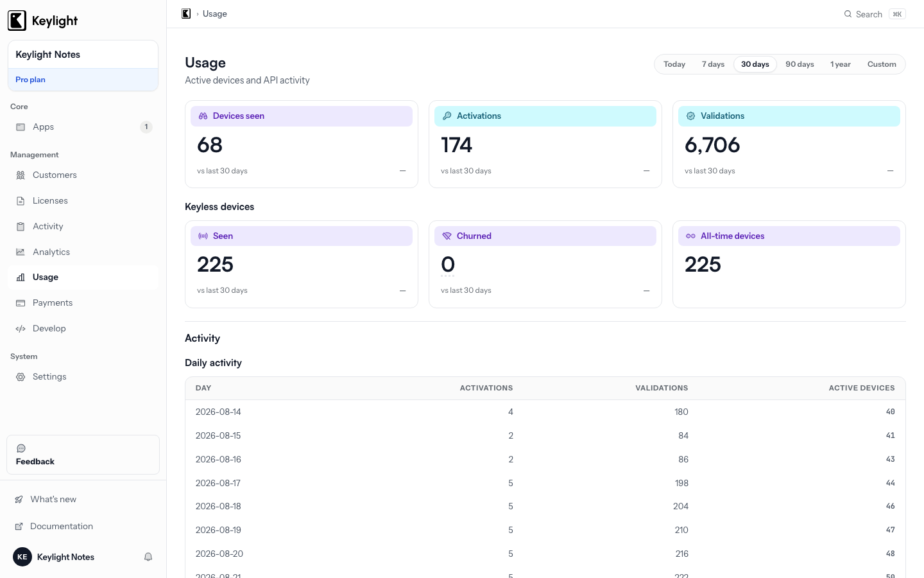The height and width of the screenshot is (578, 924).
Task: Click the Keylight logo icon in sidebar
Action: [17, 21]
